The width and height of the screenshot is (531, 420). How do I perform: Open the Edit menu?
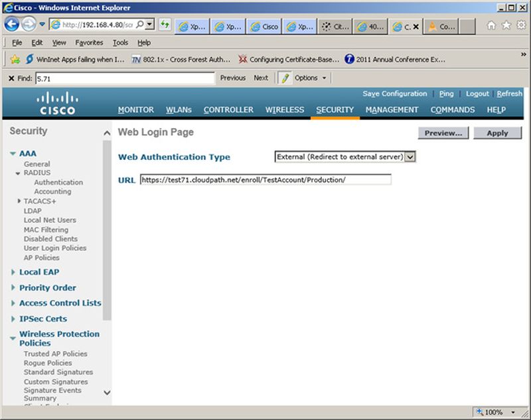pyautogui.click(x=37, y=42)
